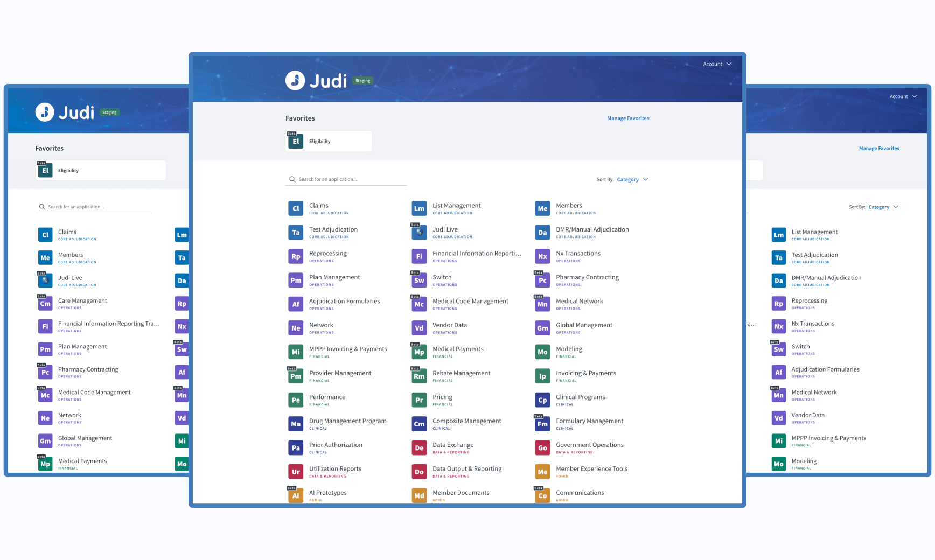Expand the Account menu in center window
The image size is (935, 560).
tap(717, 64)
